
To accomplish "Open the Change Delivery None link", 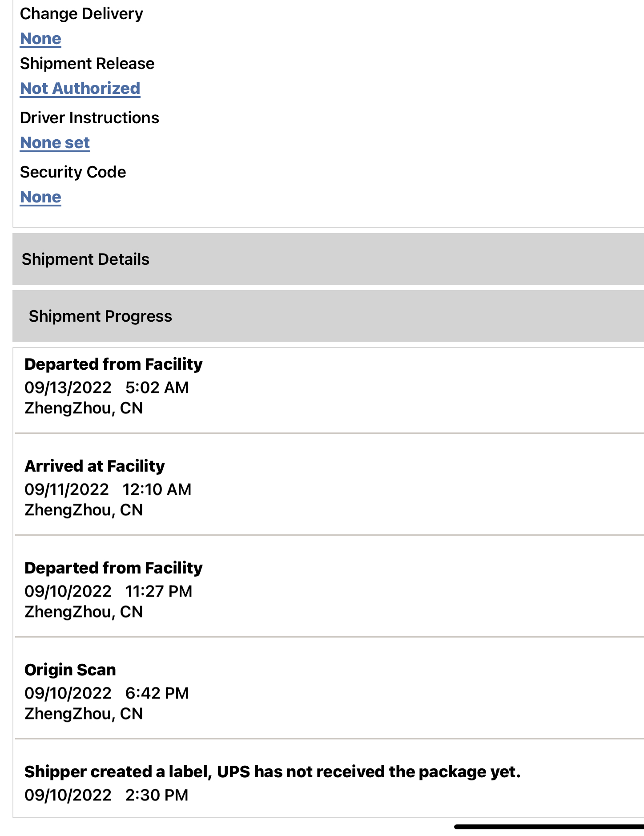I will point(40,39).
